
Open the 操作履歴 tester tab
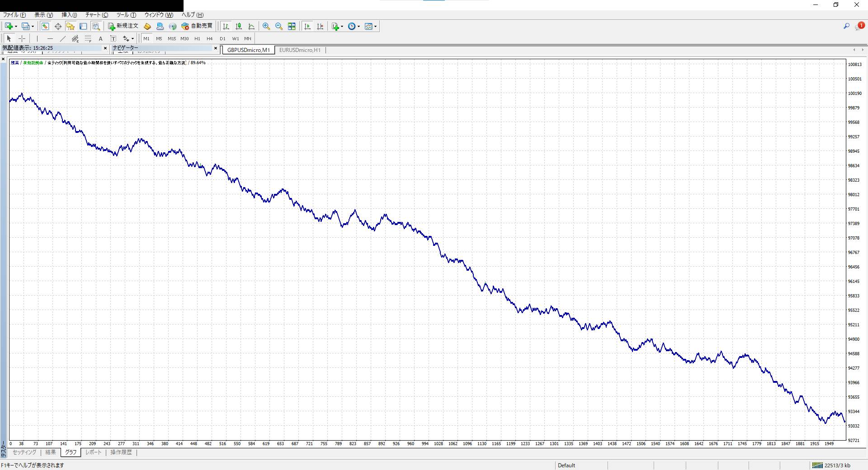[121, 452]
